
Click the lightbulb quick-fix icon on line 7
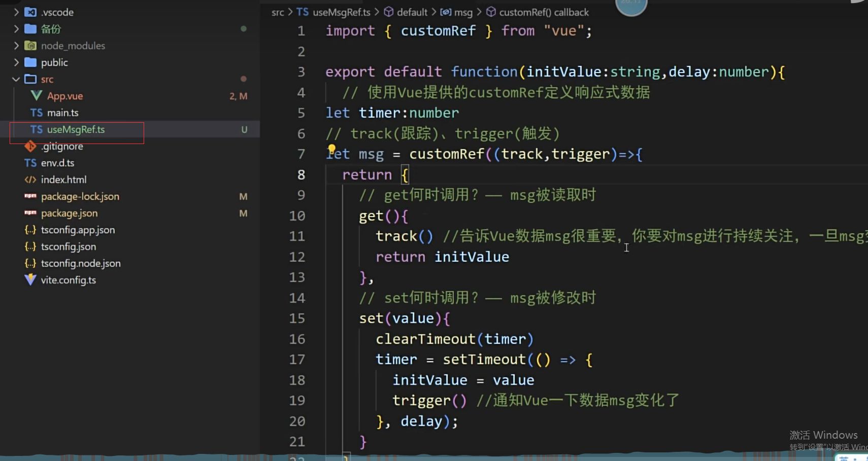331,149
